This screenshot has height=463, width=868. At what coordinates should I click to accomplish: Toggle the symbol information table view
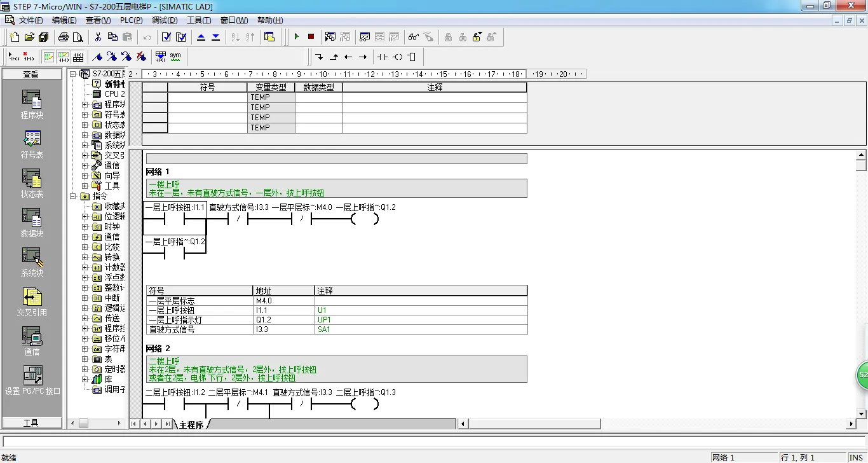click(78, 57)
